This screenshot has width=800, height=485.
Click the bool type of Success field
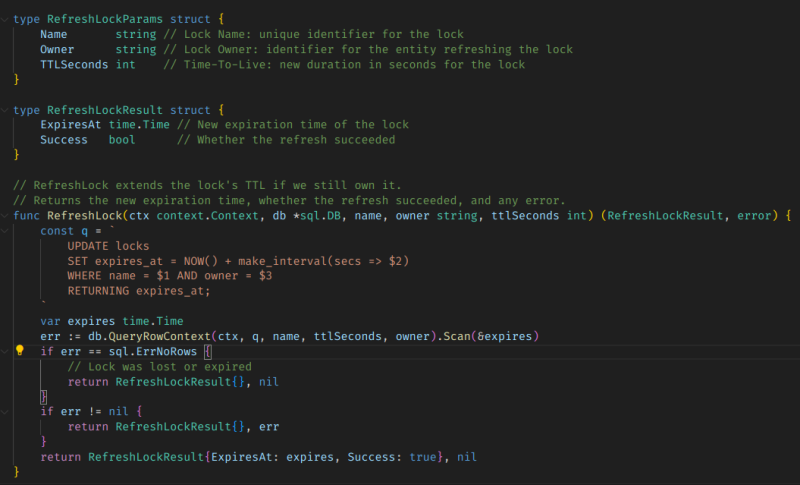[122, 139]
